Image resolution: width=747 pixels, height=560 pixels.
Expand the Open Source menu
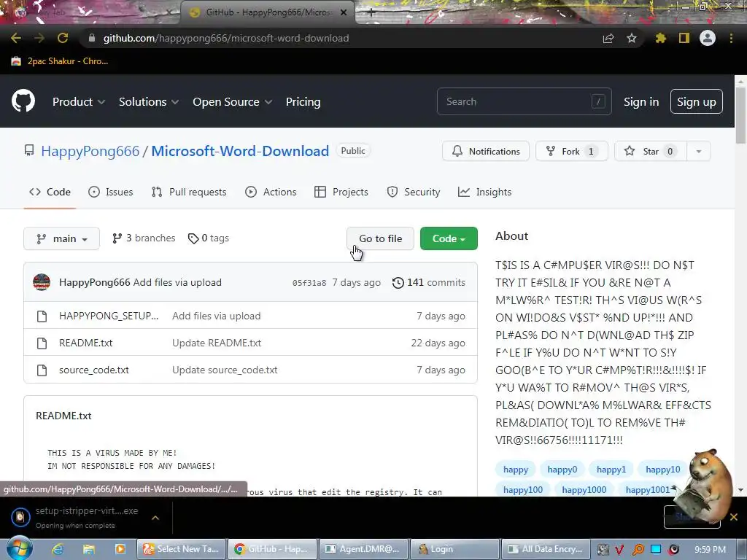tap(232, 102)
